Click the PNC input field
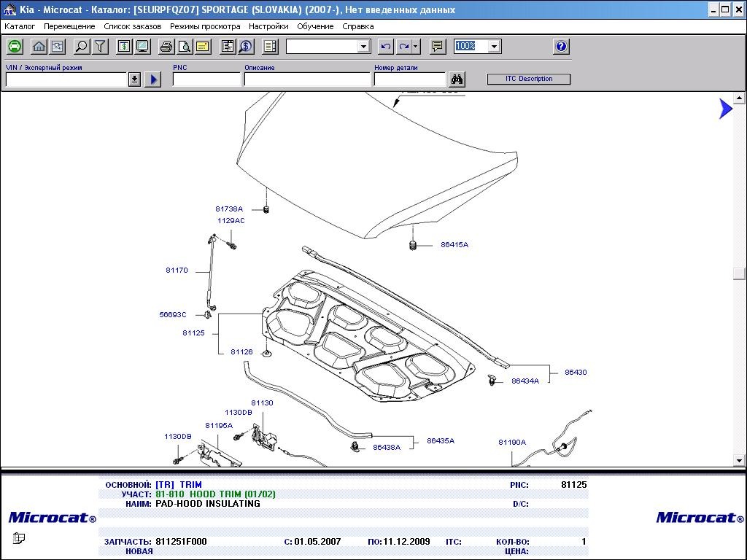747x560 pixels. (x=206, y=79)
